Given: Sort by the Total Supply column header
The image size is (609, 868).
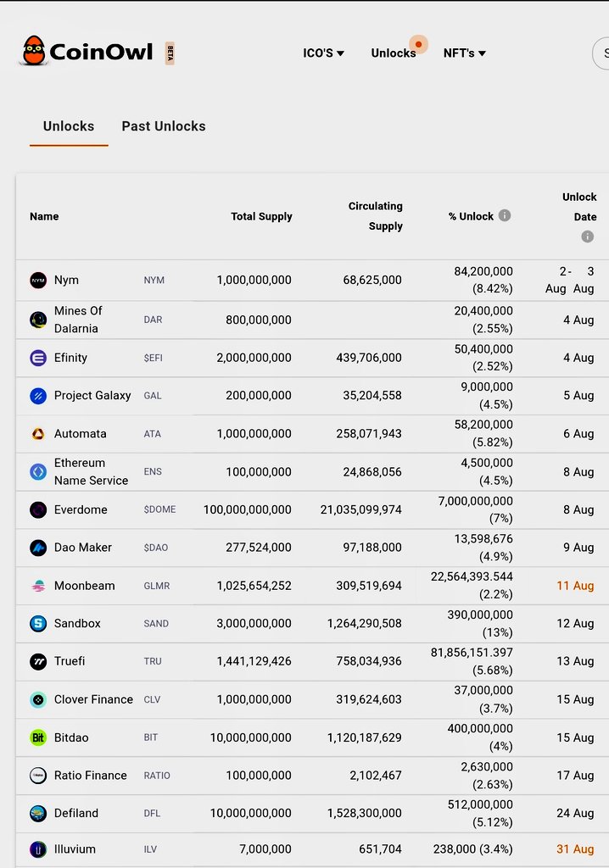Looking at the screenshot, I should (x=261, y=216).
